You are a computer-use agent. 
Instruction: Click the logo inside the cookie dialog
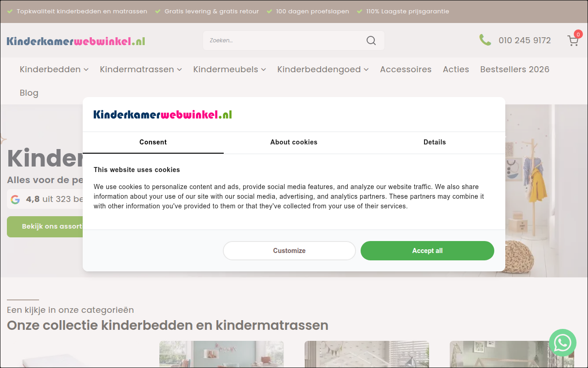(163, 115)
